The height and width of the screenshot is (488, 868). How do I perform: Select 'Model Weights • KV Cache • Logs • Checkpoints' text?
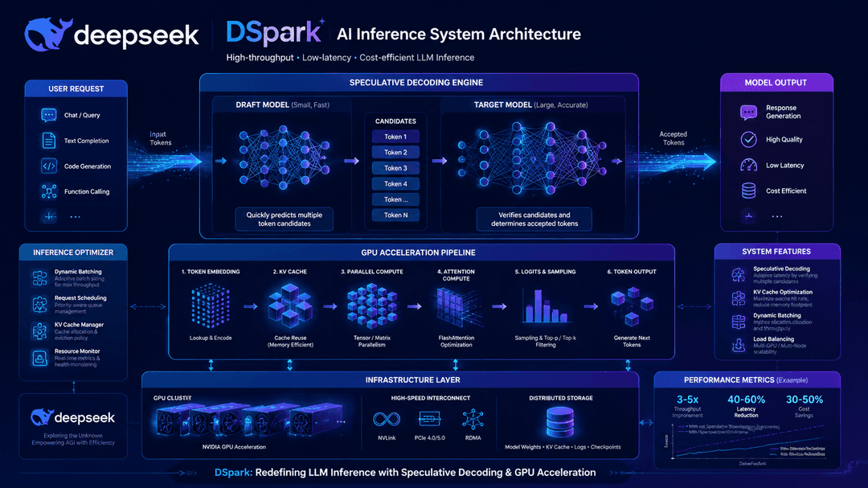tap(563, 447)
